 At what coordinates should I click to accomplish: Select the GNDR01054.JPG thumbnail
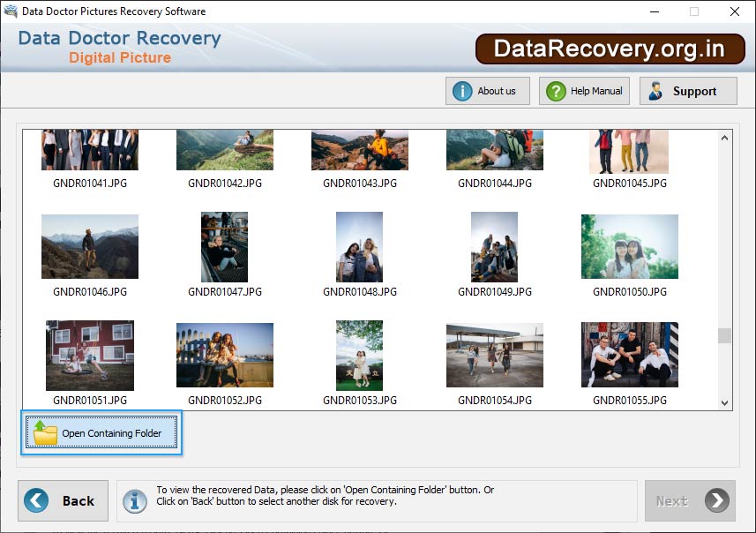pyautogui.click(x=495, y=355)
